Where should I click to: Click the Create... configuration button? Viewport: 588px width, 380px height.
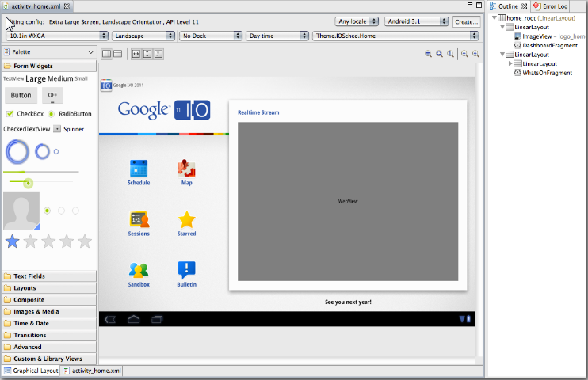click(466, 21)
